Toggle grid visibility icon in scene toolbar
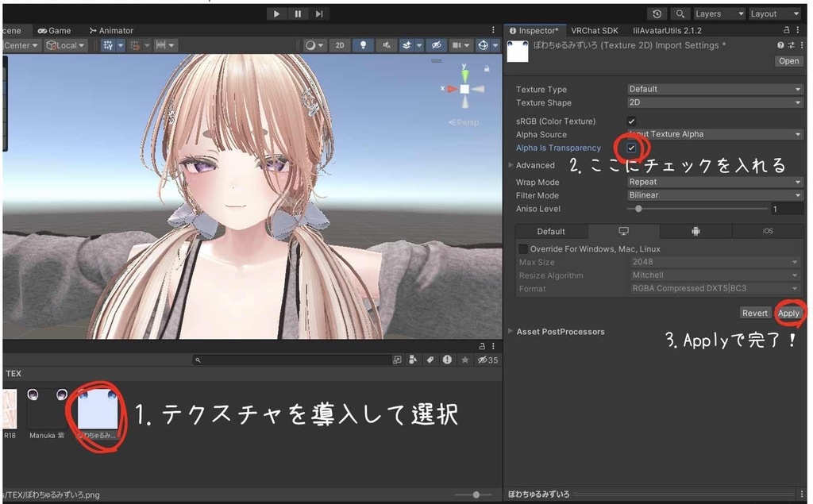The height and width of the screenshot is (504, 813). 108,45
